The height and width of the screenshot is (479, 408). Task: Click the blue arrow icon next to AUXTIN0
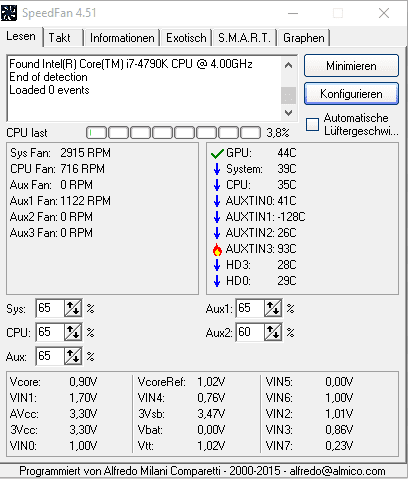point(217,201)
